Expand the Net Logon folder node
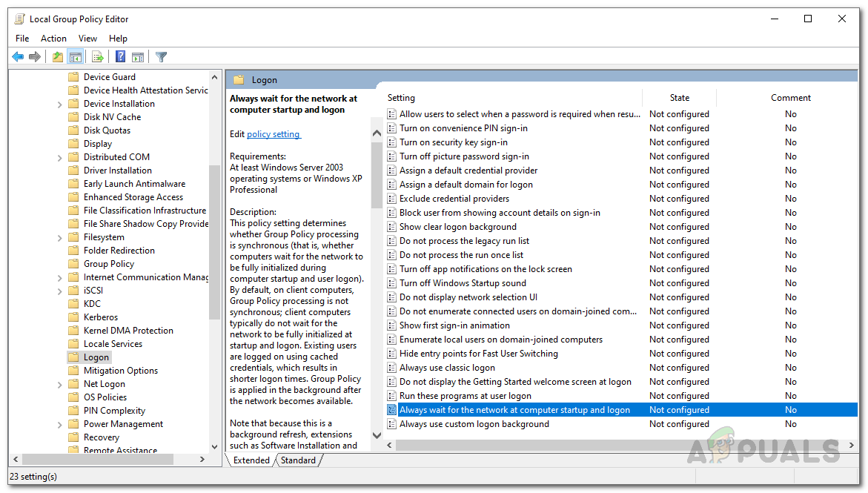868x493 pixels. pyautogui.click(x=59, y=385)
